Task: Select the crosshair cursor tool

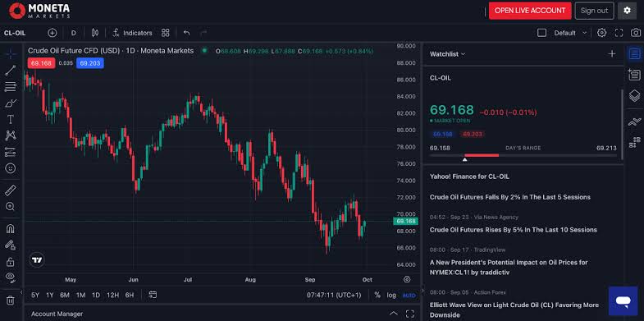Action: coord(11,53)
